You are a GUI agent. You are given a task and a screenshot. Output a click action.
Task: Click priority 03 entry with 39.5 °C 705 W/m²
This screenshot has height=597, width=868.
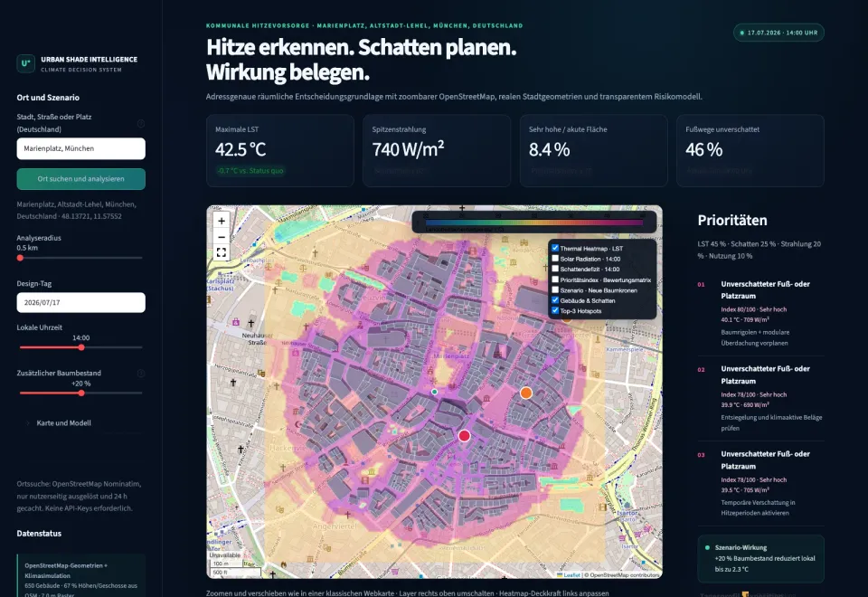[760, 483]
